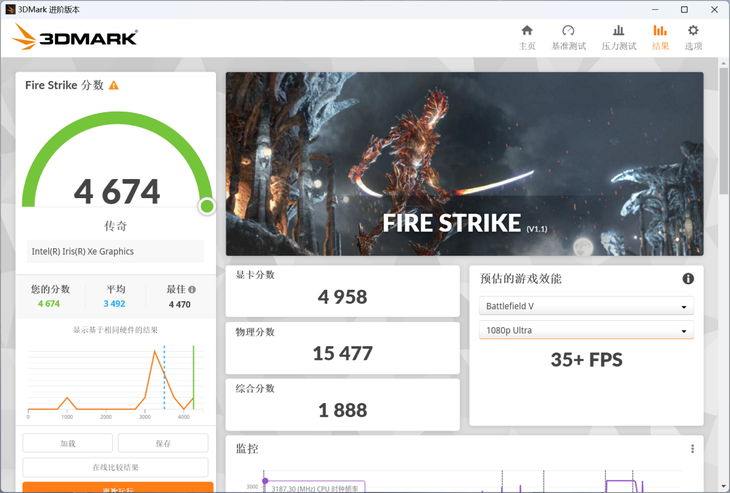Click the Intel(R) Iris(R) Xe Graphics field
Screen dimensions: 730x493
point(115,251)
